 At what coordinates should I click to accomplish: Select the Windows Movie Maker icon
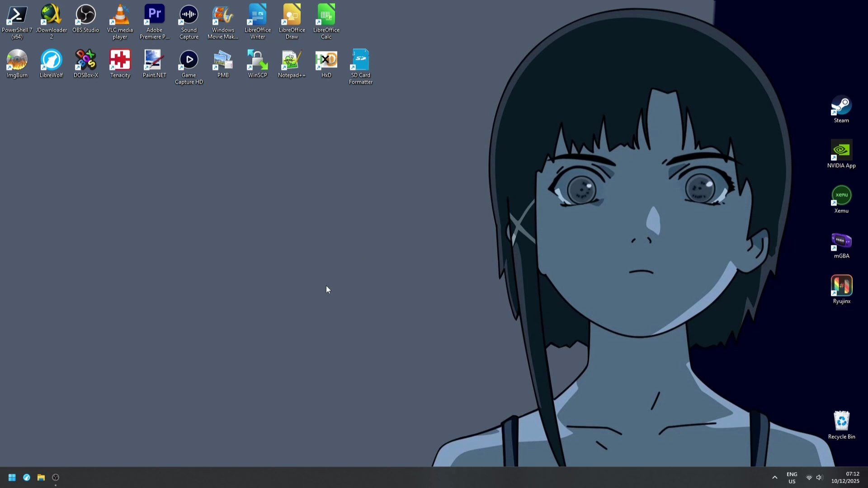coord(223,21)
